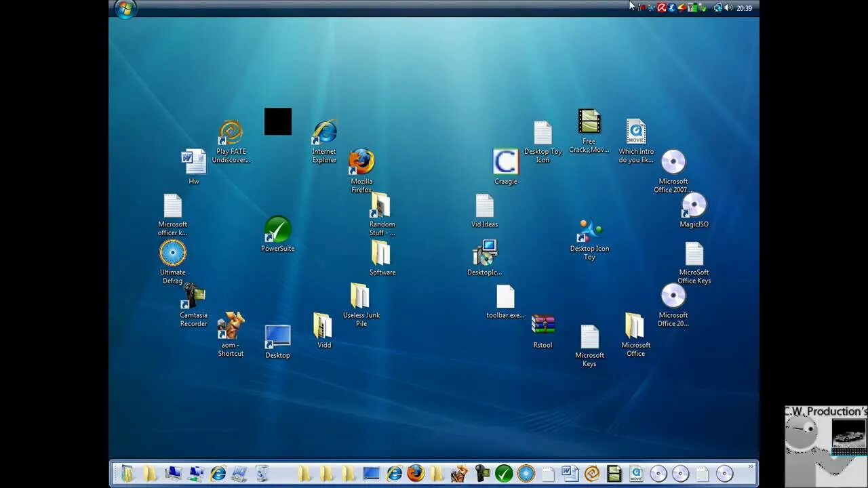Select the Vid Ideas file
868x488 pixels.
(x=485, y=211)
